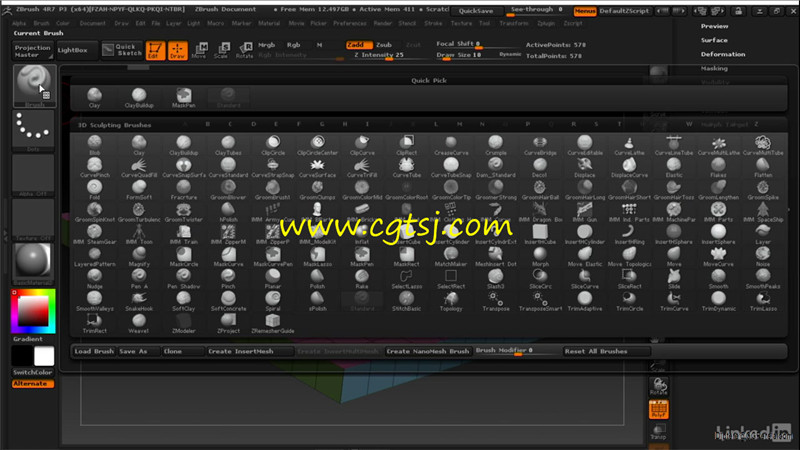Open the Preferences menu
Viewport: 800px width, 450px height.
point(349,23)
